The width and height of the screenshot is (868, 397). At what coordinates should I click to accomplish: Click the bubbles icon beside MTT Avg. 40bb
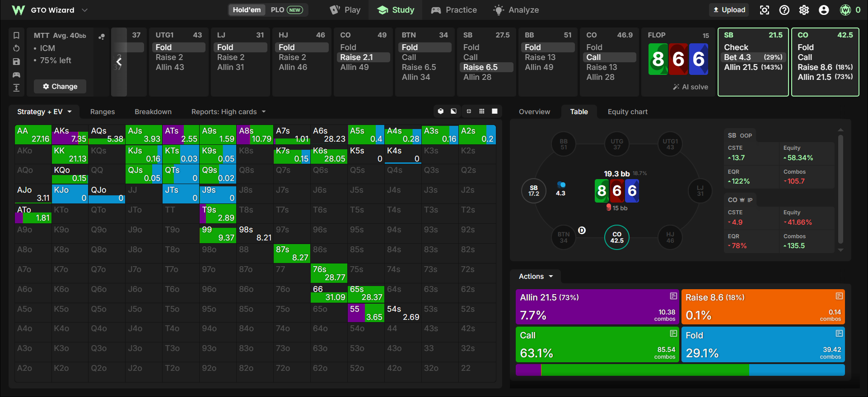click(102, 37)
